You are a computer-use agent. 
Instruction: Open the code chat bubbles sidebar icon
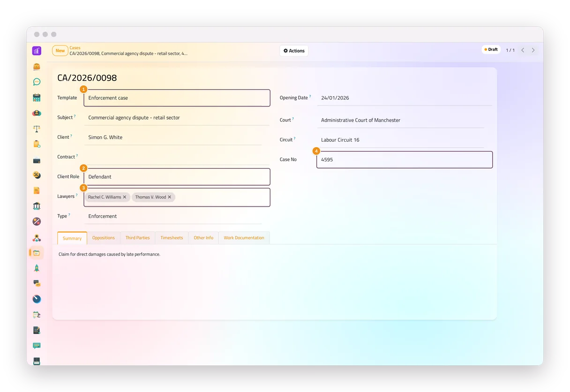tap(37, 283)
